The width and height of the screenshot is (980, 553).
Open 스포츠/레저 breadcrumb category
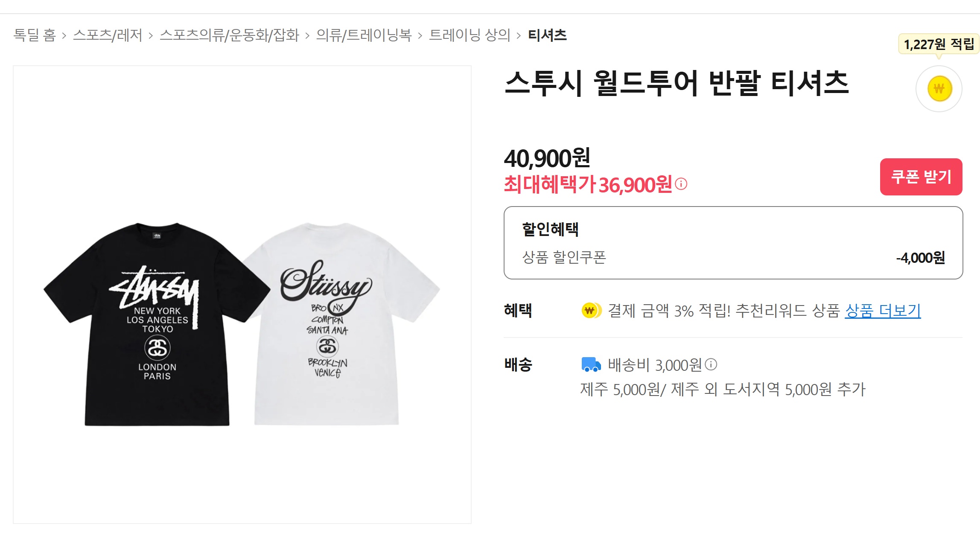point(108,35)
